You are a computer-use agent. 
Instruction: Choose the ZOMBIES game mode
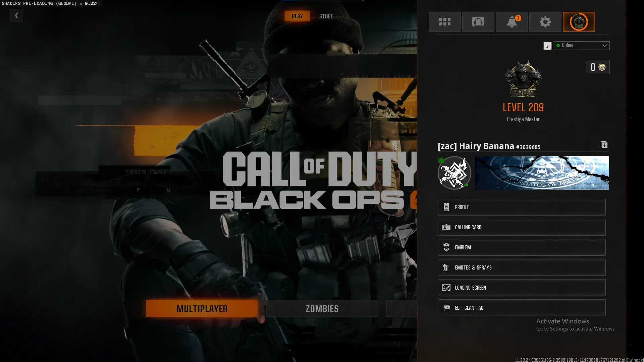point(322,309)
